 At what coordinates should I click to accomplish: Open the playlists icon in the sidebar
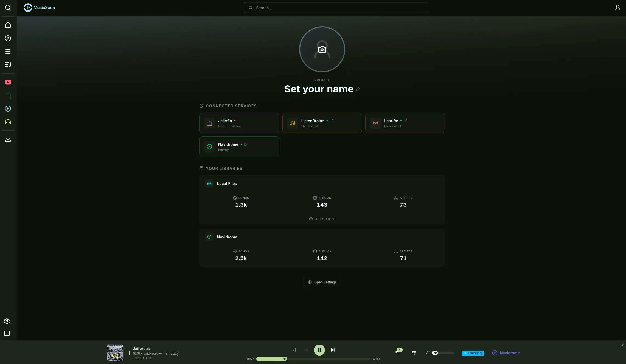(x=8, y=65)
